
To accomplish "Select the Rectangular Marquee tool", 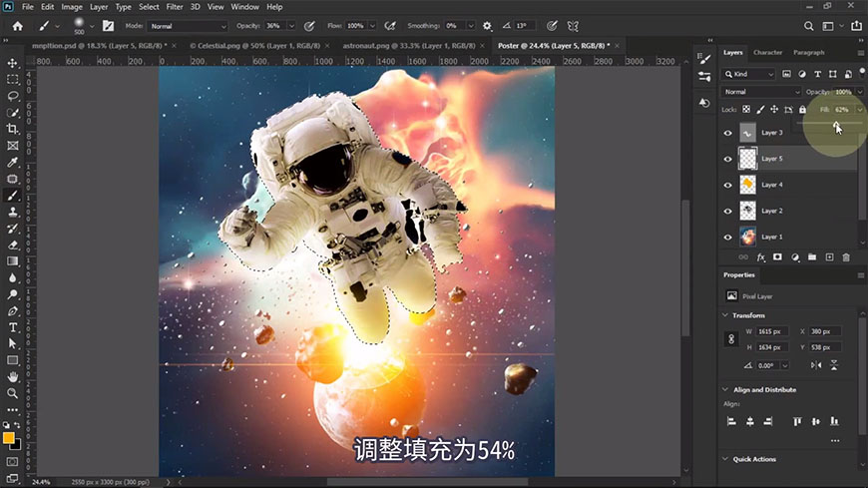I will pos(13,79).
